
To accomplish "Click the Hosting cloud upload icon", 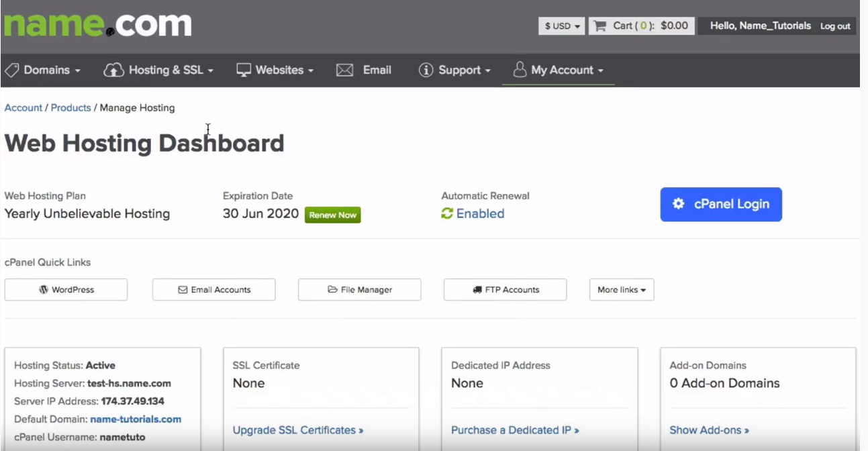I will tap(113, 70).
